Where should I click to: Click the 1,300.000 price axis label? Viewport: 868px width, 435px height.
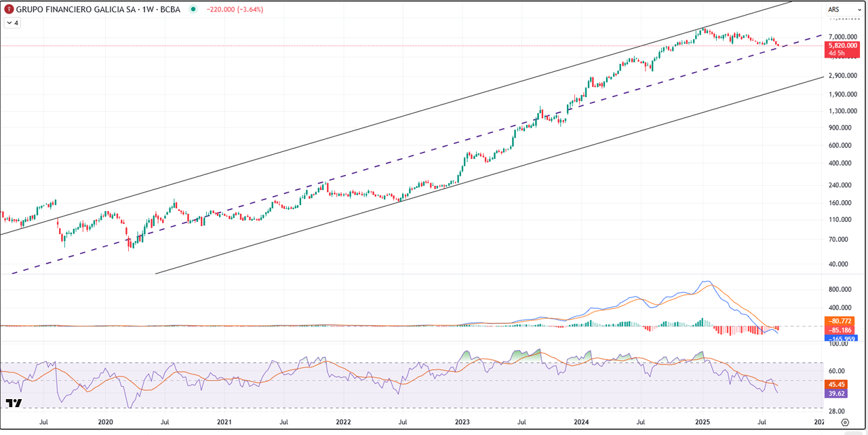pos(842,111)
